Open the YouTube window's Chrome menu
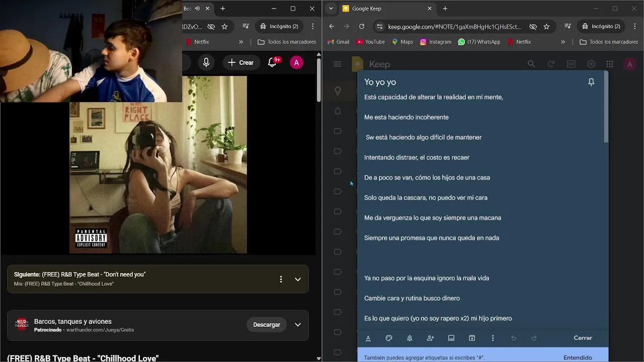The image size is (644, 362). coord(313,26)
